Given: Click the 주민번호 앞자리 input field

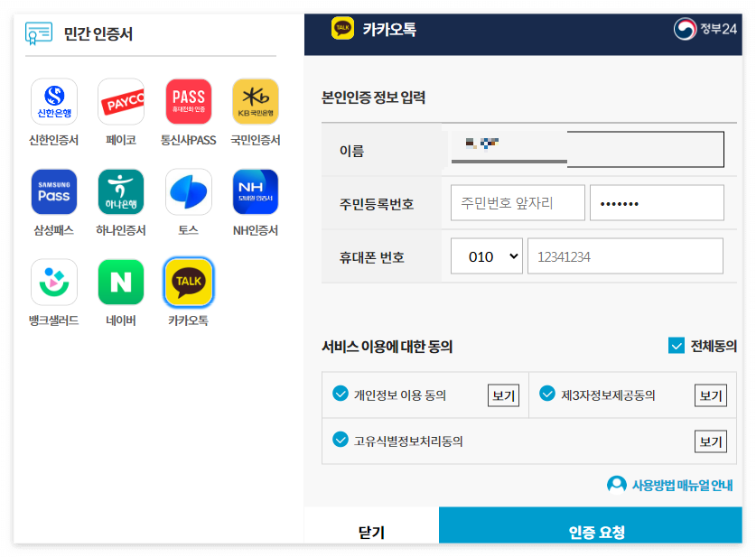Looking at the screenshot, I should click(x=518, y=203).
